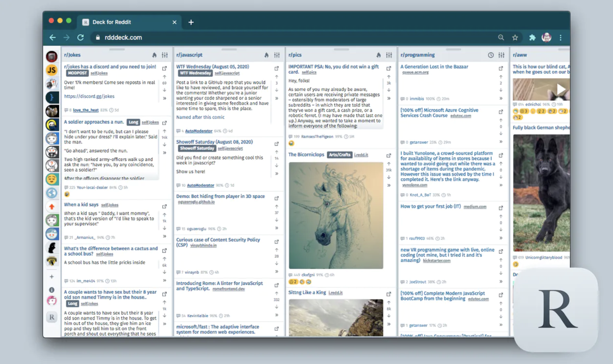This screenshot has height=364, width=613.
Task: Open sort (flame) icon in r/Jokes column
Action: (154, 55)
